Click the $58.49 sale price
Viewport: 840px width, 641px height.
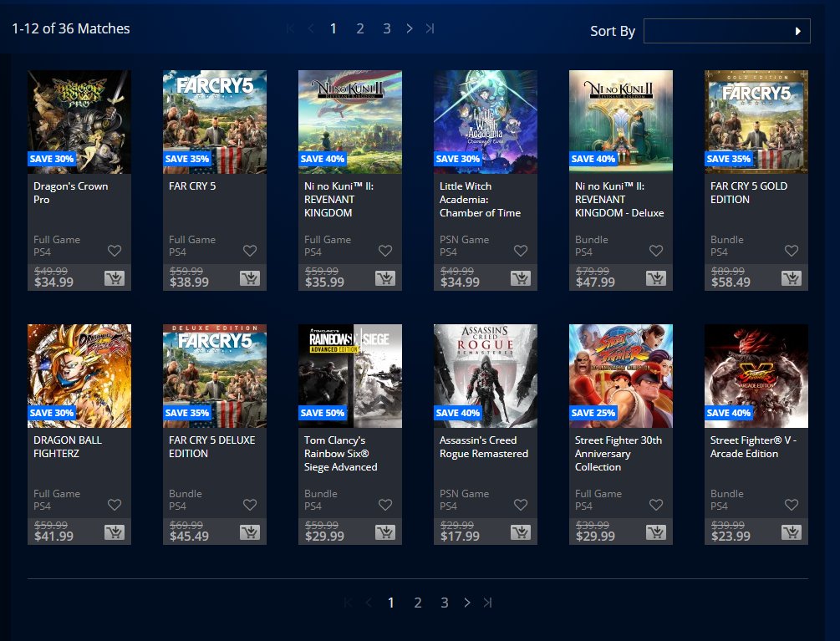pyautogui.click(x=731, y=282)
